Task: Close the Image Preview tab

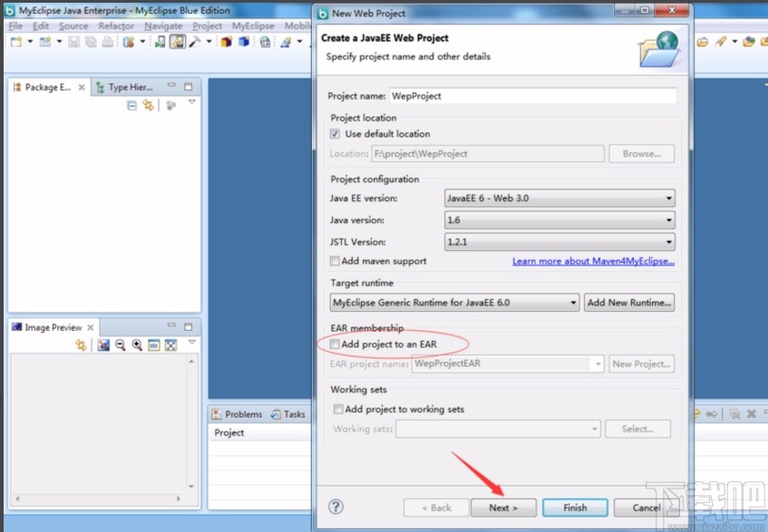Action: pyautogui.click(x=91, y=327)
